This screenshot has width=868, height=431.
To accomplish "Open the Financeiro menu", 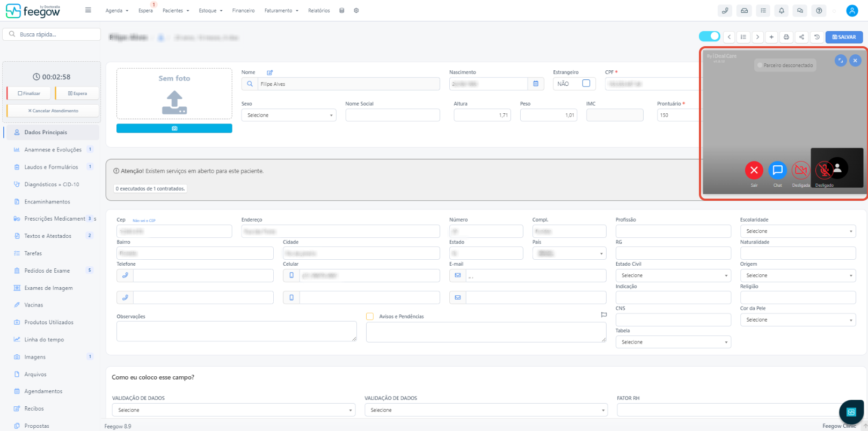I will [x=243, y=11].
